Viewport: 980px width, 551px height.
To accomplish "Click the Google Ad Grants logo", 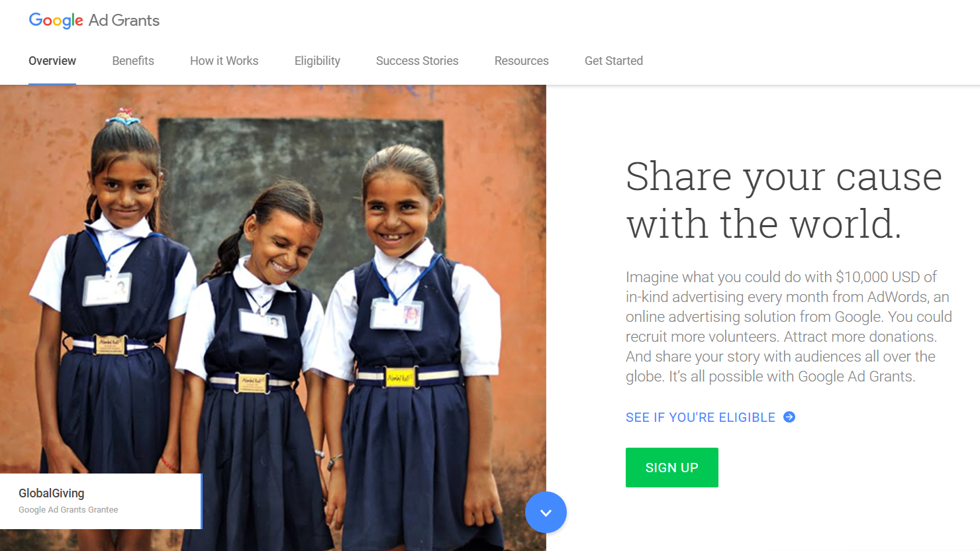I will (94, 21).
